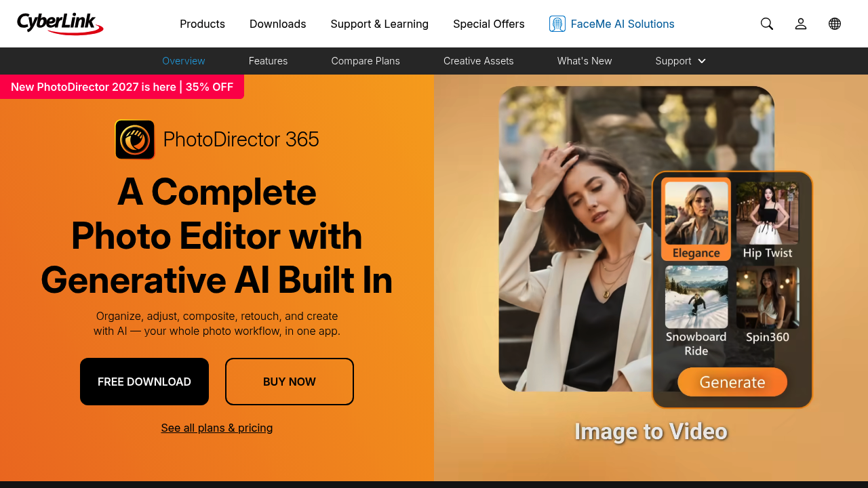Select the Overview tab
The image size is (868, 488).
pos(184,61)
